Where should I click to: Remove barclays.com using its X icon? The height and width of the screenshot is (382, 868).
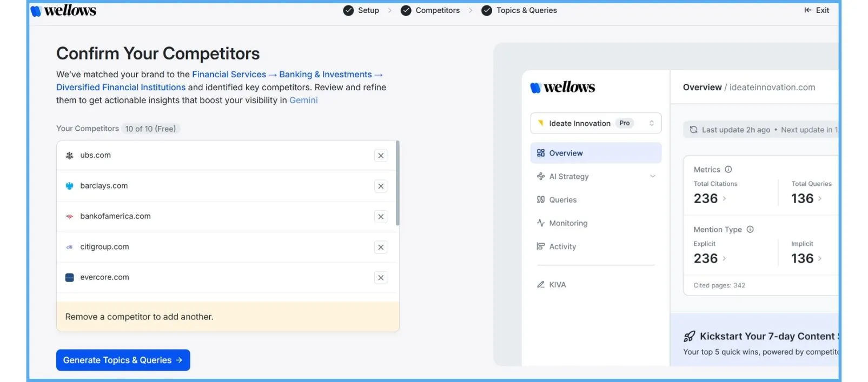tap(381, 186)
